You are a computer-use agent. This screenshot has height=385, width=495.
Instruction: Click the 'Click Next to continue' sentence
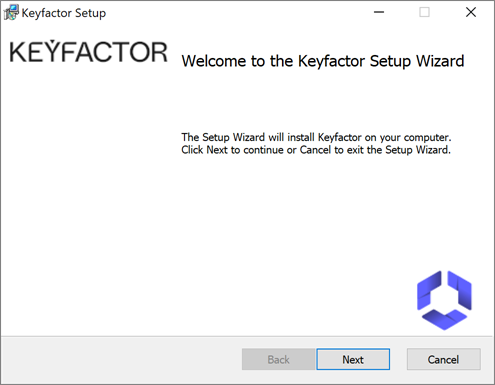coord(316,150)
